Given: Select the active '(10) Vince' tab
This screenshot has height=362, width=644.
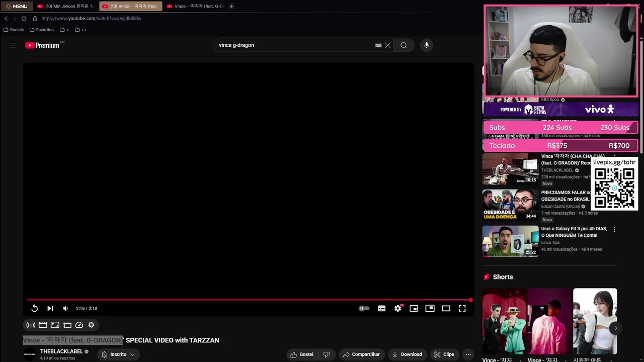Looking at the screenshot, I should point(130,6).
